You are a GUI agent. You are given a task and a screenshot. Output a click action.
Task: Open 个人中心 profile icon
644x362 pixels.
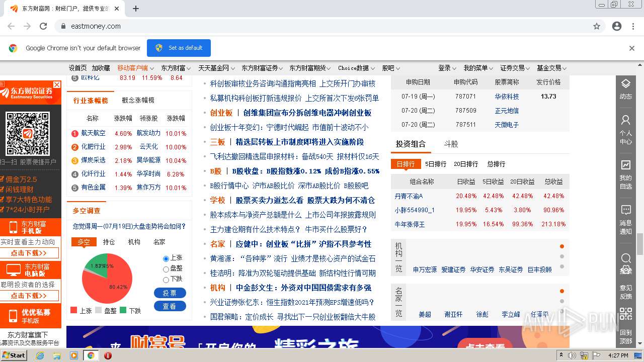click(x=625, y=130)
